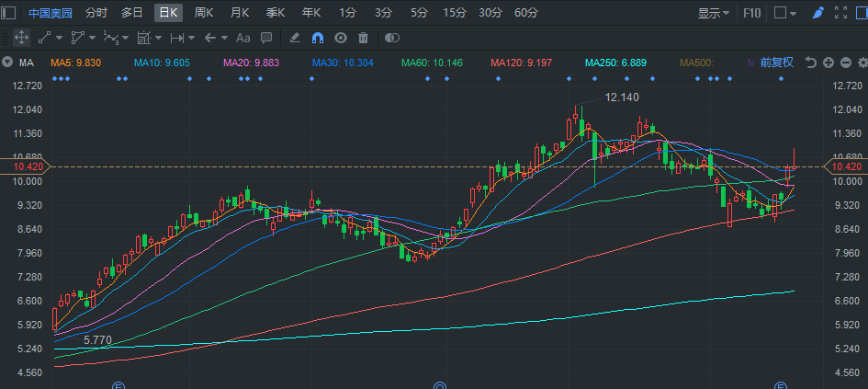
Task: Click the MA5: 9.830 label
Action: 76,63
